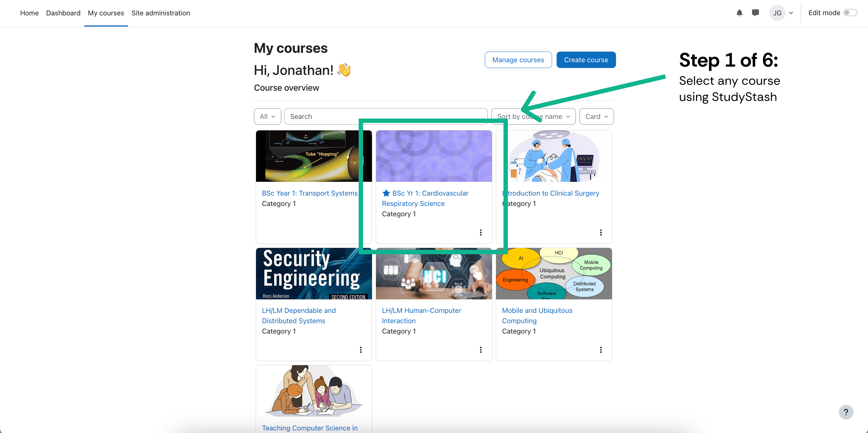Open Teaching Computer Science course link

310,428
